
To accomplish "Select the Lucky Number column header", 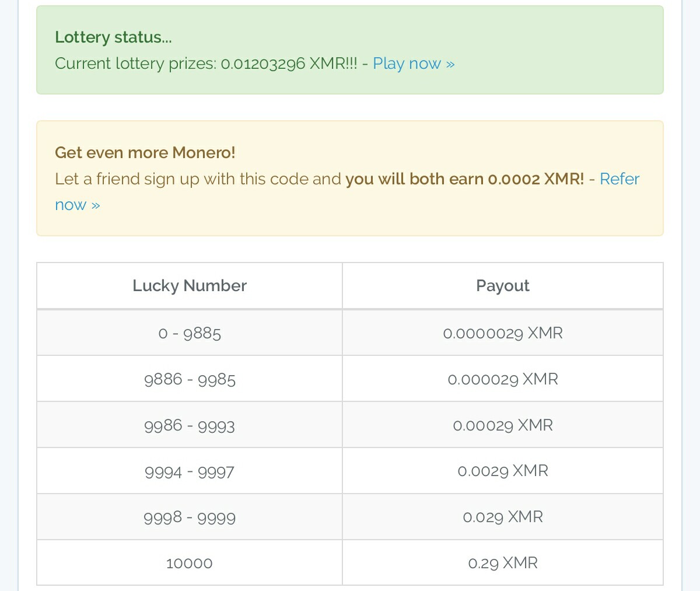I will 190,286.
